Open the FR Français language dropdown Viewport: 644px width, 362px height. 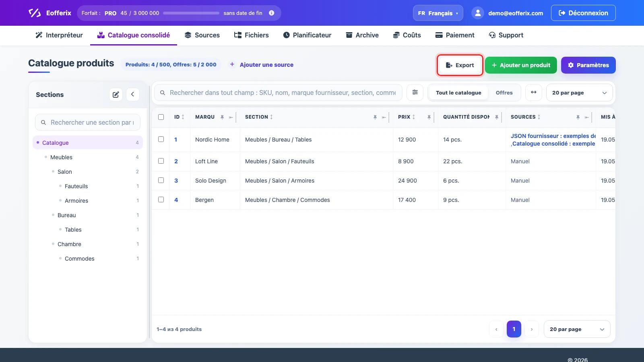[x=438, y=13]
